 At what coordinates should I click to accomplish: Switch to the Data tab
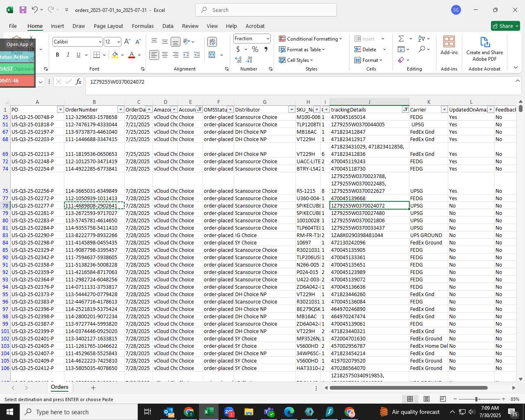(168, 26)
